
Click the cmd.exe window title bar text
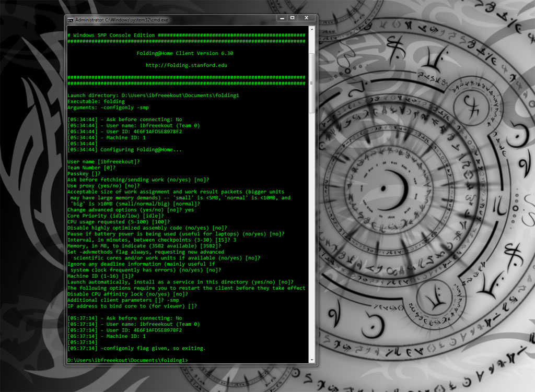click(x=122, y=20)
